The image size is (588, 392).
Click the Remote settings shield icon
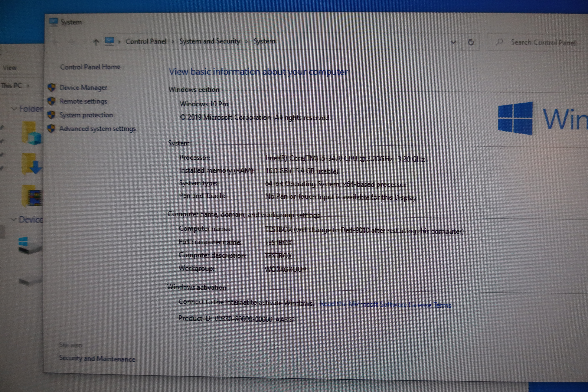click(51, 101)
